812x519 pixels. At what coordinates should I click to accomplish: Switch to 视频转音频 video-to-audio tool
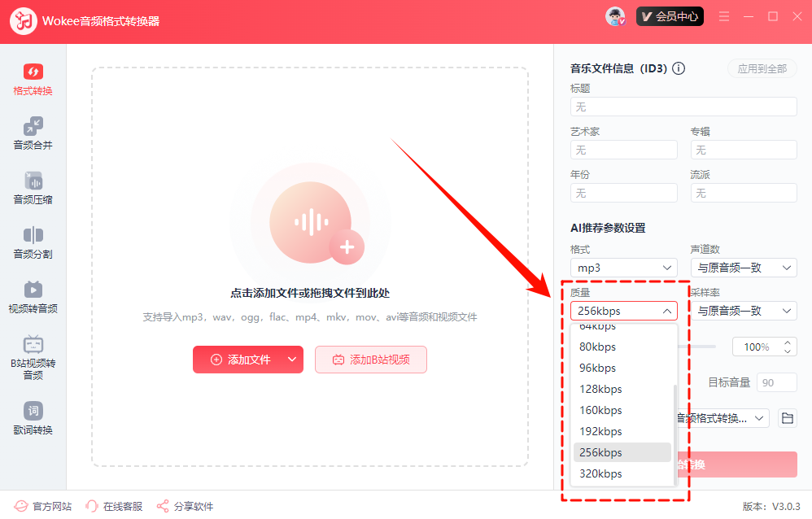pos(33,298)
